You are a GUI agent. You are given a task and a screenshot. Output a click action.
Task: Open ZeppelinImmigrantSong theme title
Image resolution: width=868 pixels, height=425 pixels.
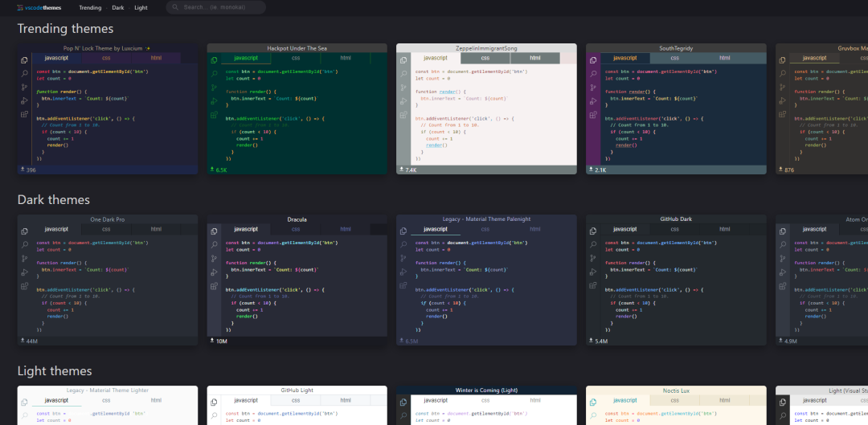pyautogui.click(x=486, y=48)
